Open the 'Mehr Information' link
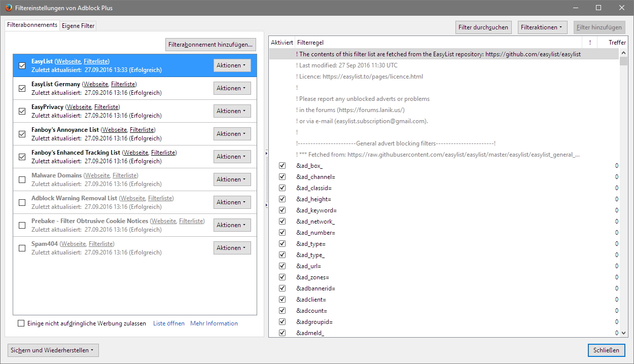 (214, 323)
